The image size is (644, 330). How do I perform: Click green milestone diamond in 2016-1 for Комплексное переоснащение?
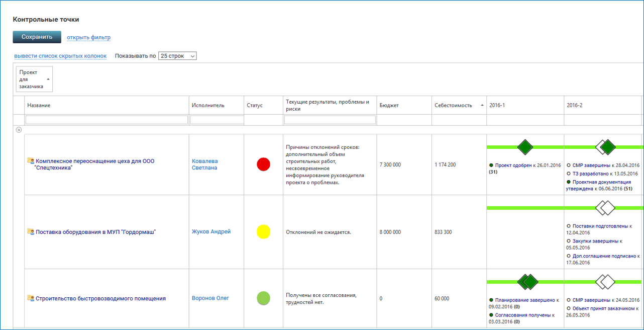click(525, 147)
